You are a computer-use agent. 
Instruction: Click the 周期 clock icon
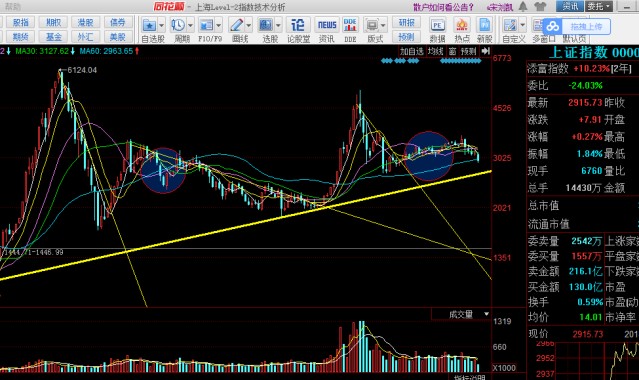[x=178, y=25]
